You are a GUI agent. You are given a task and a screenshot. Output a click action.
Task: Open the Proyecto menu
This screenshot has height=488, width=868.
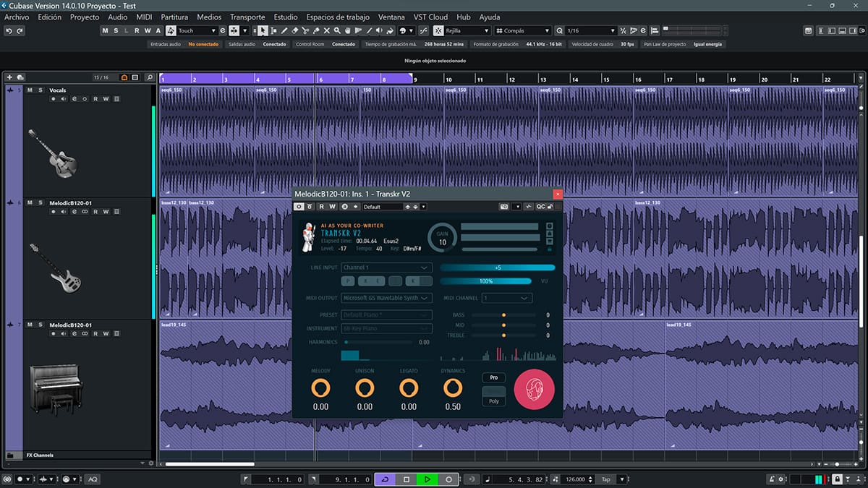[x=85, y=17]
